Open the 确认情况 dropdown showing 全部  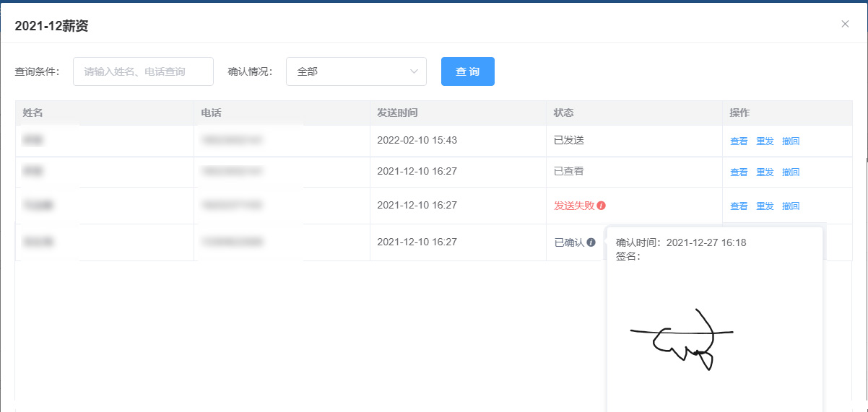pyautogui.click(x=356, y=71)
